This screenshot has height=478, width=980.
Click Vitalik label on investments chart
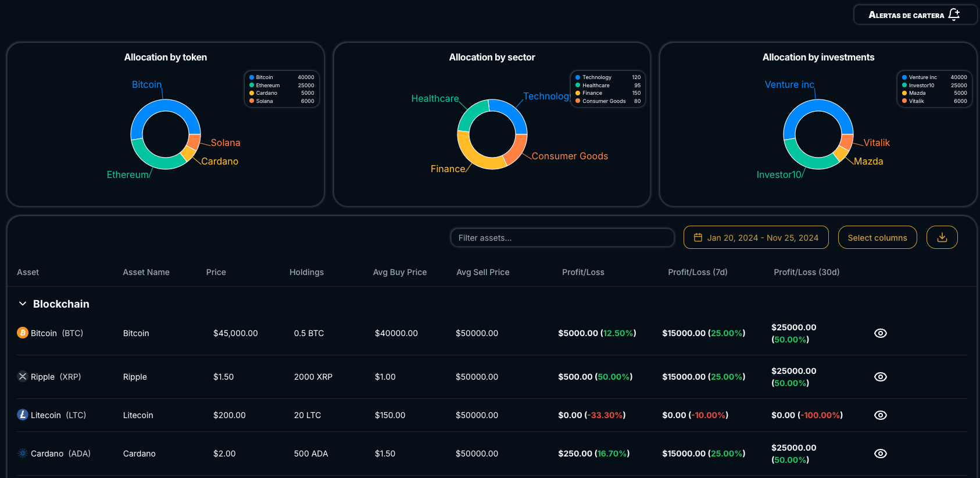pos(877,142)
